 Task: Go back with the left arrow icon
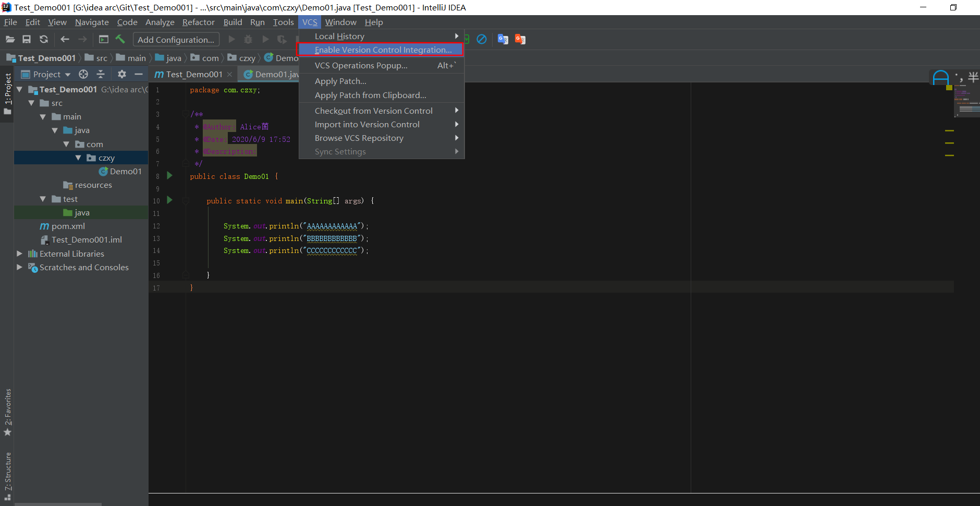click(x=65, y=40)
